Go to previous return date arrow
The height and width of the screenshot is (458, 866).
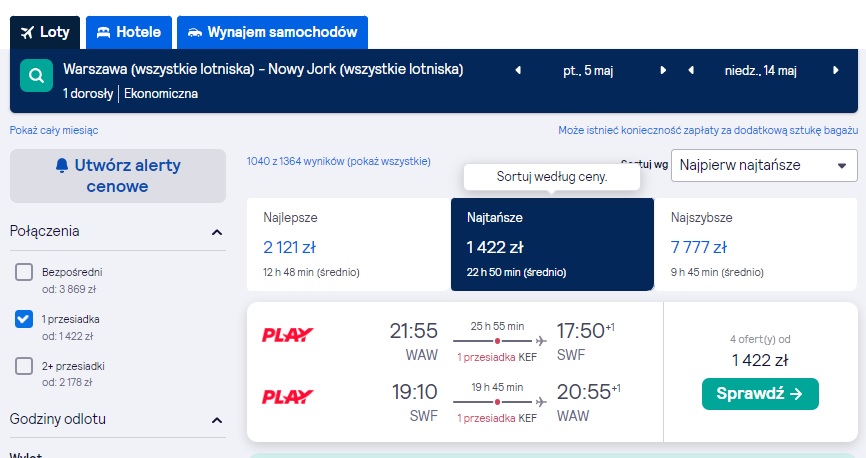coord(691,70)
